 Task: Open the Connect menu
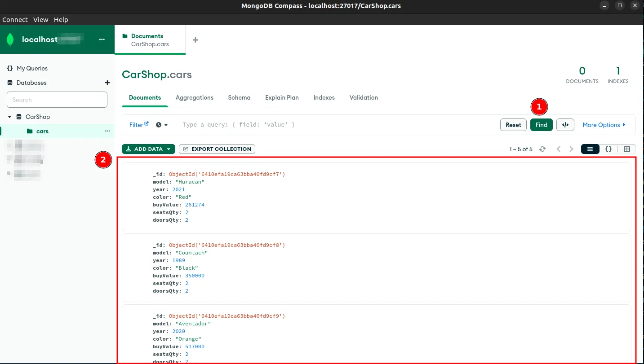15,20
